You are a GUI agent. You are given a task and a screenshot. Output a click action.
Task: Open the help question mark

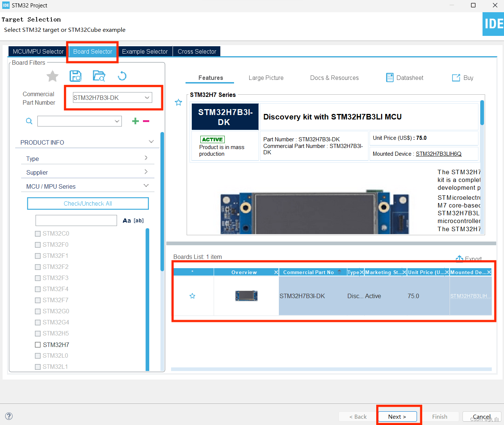[x=9, y=416]
